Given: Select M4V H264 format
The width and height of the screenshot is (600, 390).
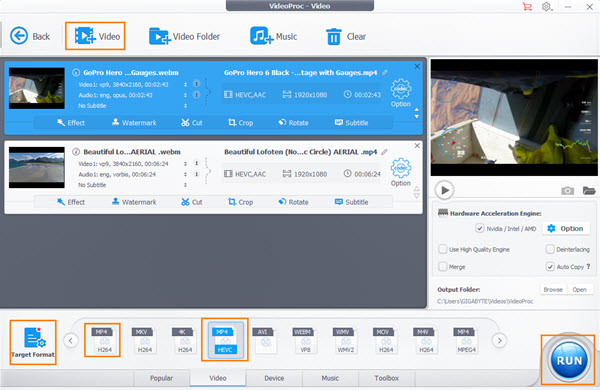Looking at the screenshot, I should (426, 340).
